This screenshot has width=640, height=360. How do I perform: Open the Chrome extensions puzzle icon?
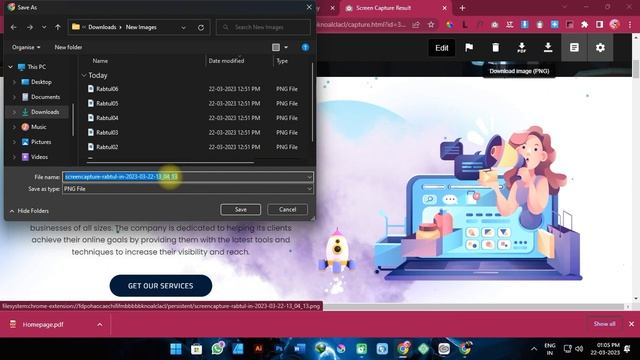(x=584, y=25)
